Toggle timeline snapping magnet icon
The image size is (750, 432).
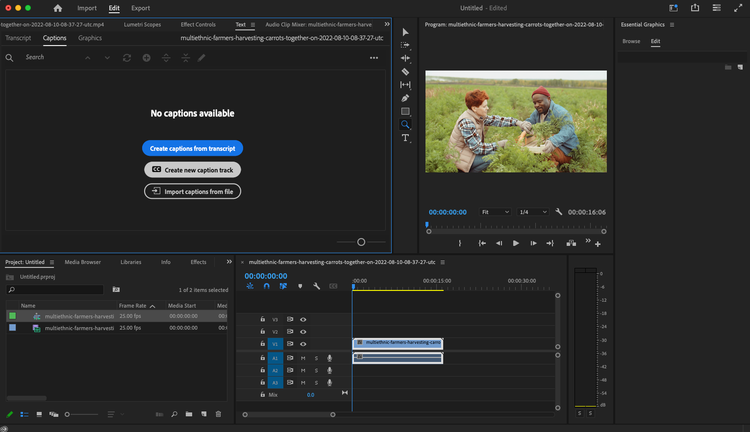coord(267,286)
